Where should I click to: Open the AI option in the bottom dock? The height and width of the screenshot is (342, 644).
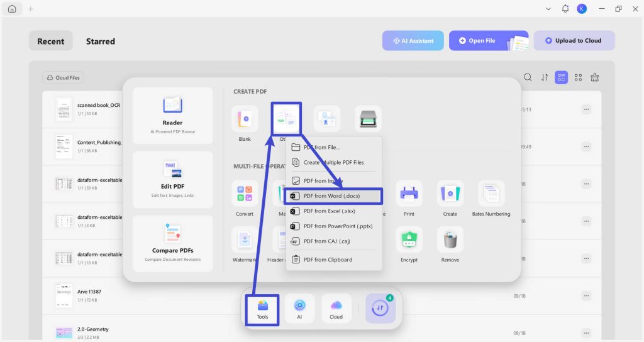tap(299, 309)
